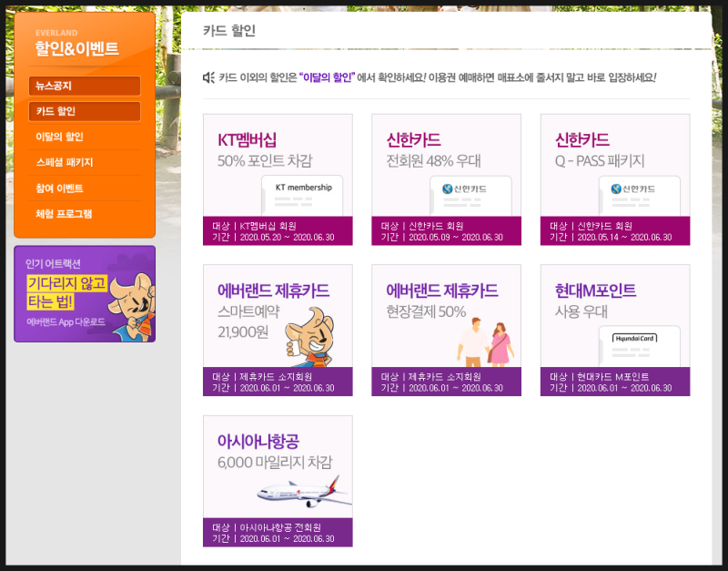Click "대상 | KT멤버십 회원" text
This screenshot has width=728, height=571.
[255, 226]
